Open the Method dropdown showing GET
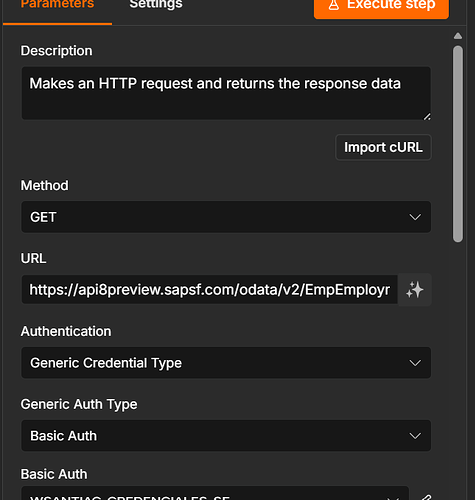475x500 pixels. pos(226,217)
